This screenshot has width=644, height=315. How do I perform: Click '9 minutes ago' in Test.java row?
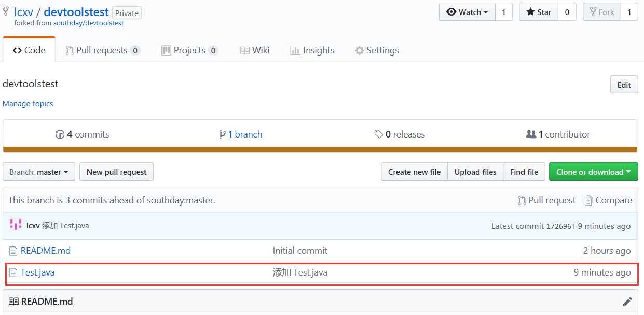602,272
